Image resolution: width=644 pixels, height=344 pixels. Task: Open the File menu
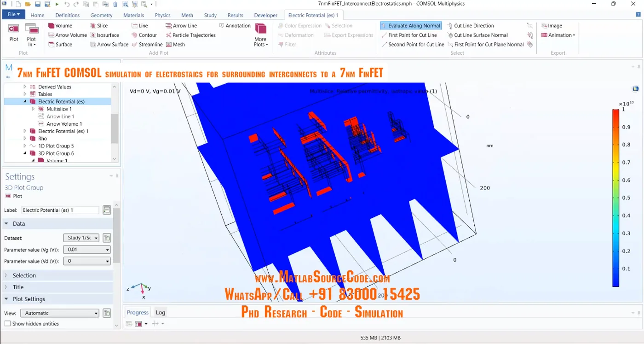[x=13, y=15]
